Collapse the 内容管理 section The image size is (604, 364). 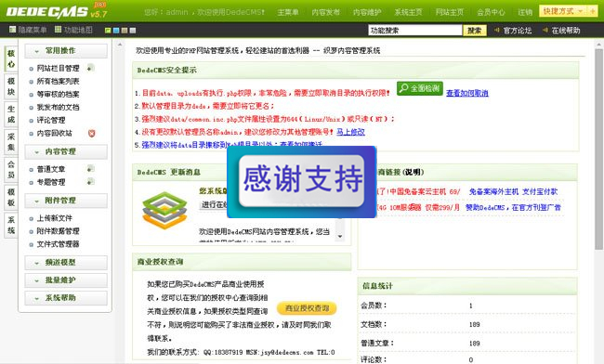click(x=66, y=151)
